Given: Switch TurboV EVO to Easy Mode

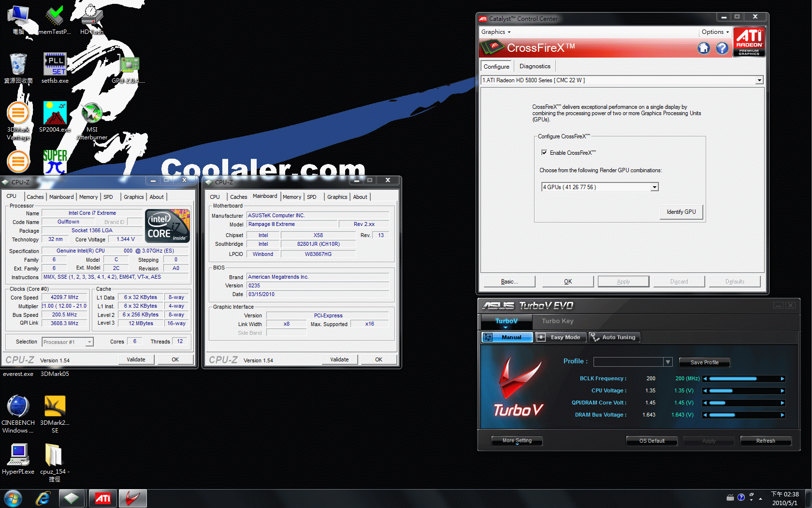Looking at the screenshot, I should 561,337.
